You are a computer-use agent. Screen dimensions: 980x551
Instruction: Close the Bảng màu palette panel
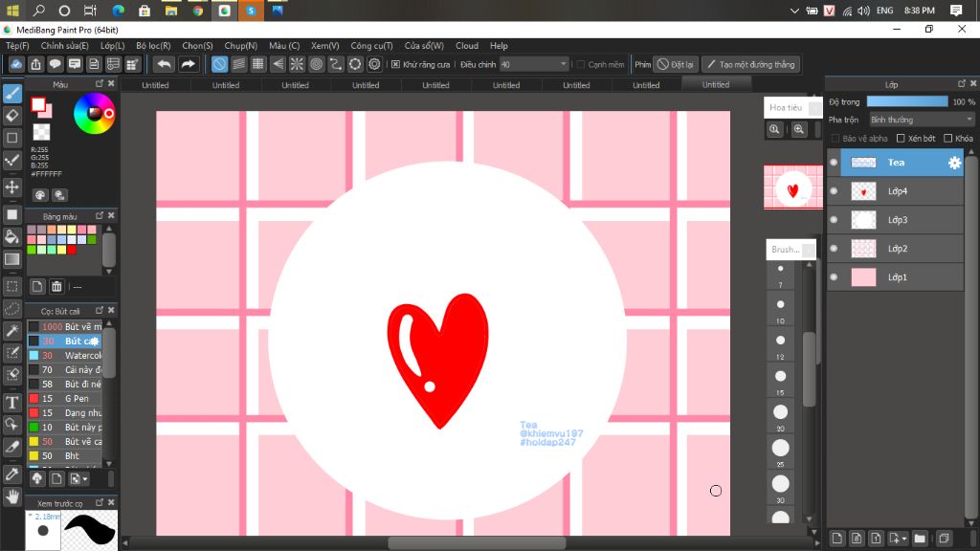pyautogui.click(x=111, y=215)
